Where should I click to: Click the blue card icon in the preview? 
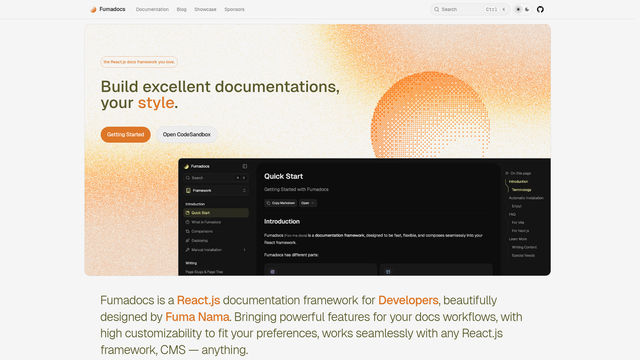coord(388,271)
